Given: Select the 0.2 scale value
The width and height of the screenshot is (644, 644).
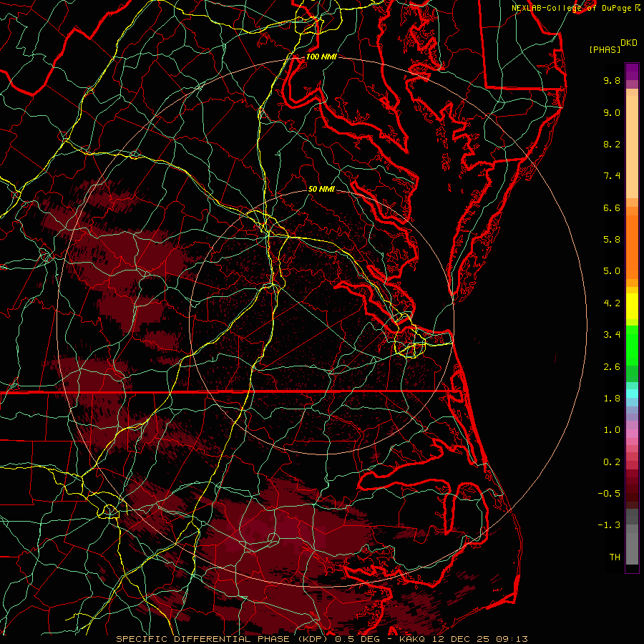Looking at the screenshot, I should pyautogui.click(x=612, y=462).
